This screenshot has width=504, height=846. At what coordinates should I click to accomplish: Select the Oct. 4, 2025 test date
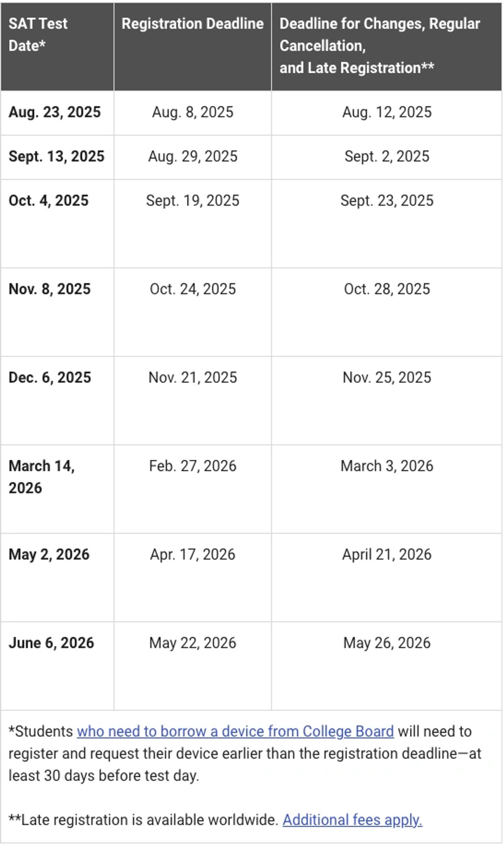click(x=48, y=201)
